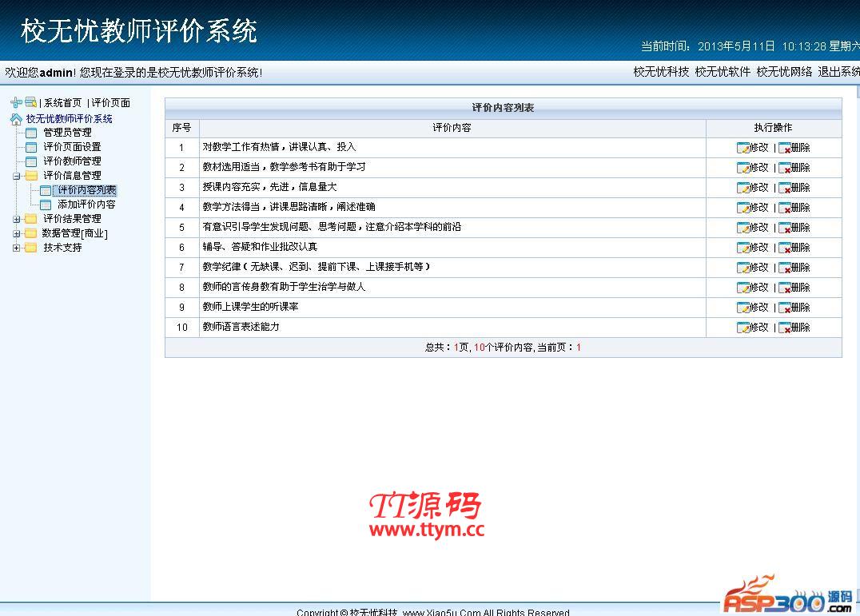860x616 pixels.
Task: Click the edit icon for row 6
Action: coord(743,248)
